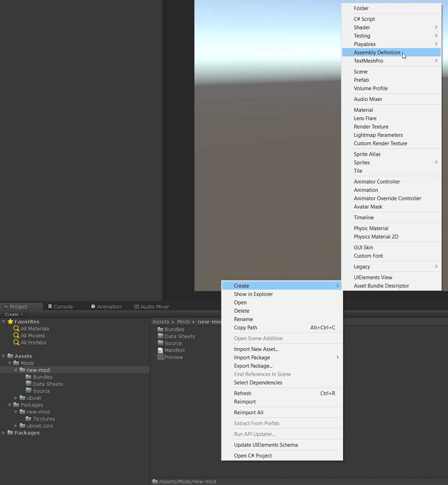Select Lens Flare in the Create submenu
448x485 pixels.
tap(391, 118)
